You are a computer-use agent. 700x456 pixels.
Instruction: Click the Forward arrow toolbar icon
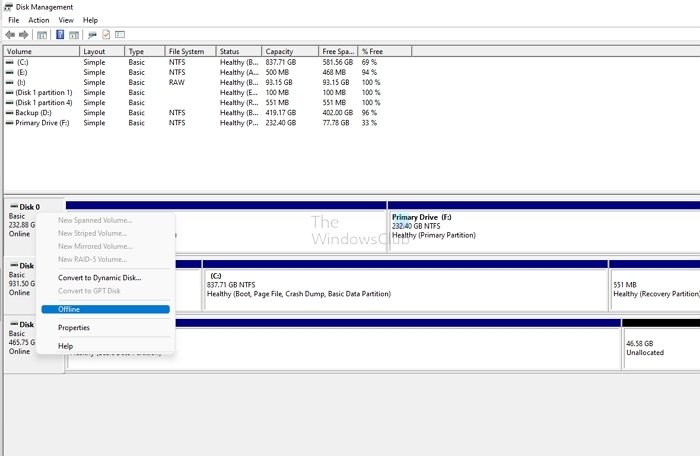24,34
